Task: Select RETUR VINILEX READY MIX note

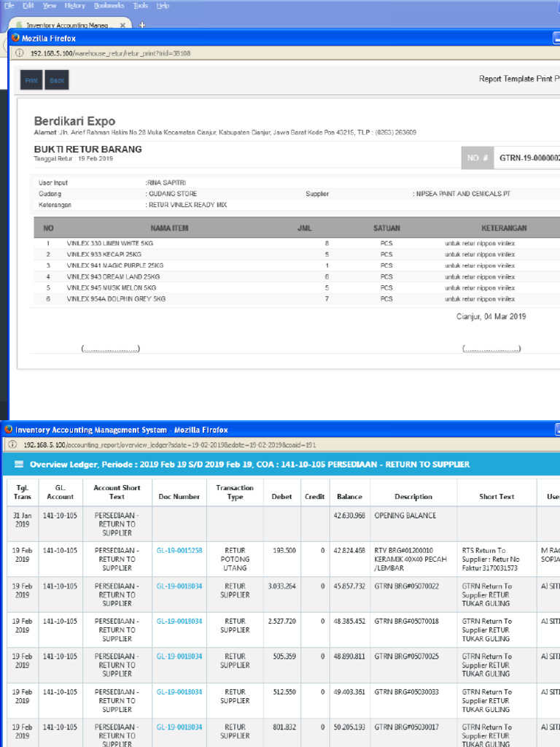Action: coord(187,205)
